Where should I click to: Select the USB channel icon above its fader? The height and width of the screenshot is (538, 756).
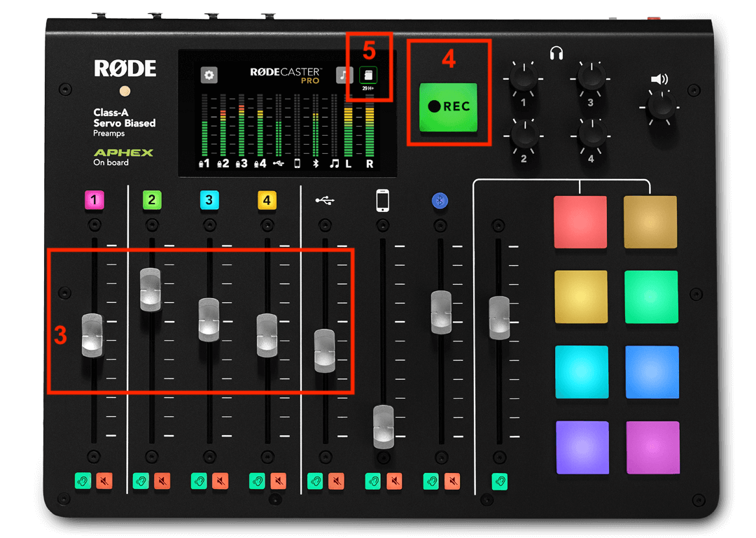coord(325,200)
